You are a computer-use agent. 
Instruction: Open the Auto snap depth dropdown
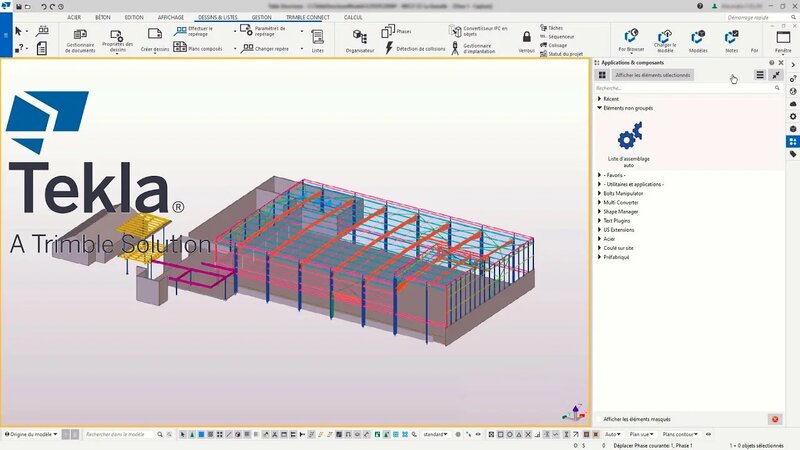tap(613, 434)
